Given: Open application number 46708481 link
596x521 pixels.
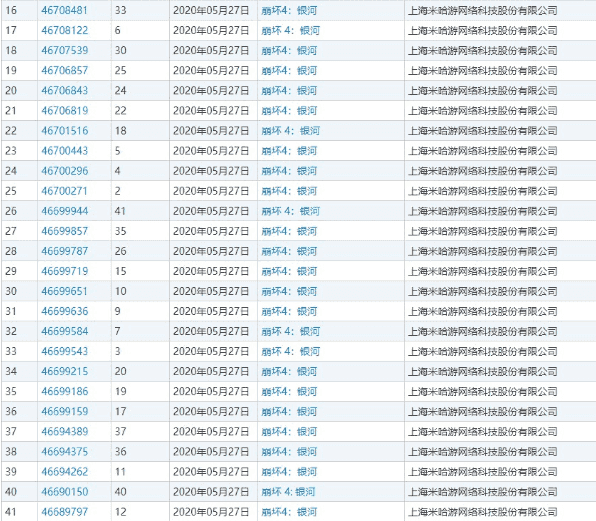Looking at the screenshot, I should click(65, 11).
